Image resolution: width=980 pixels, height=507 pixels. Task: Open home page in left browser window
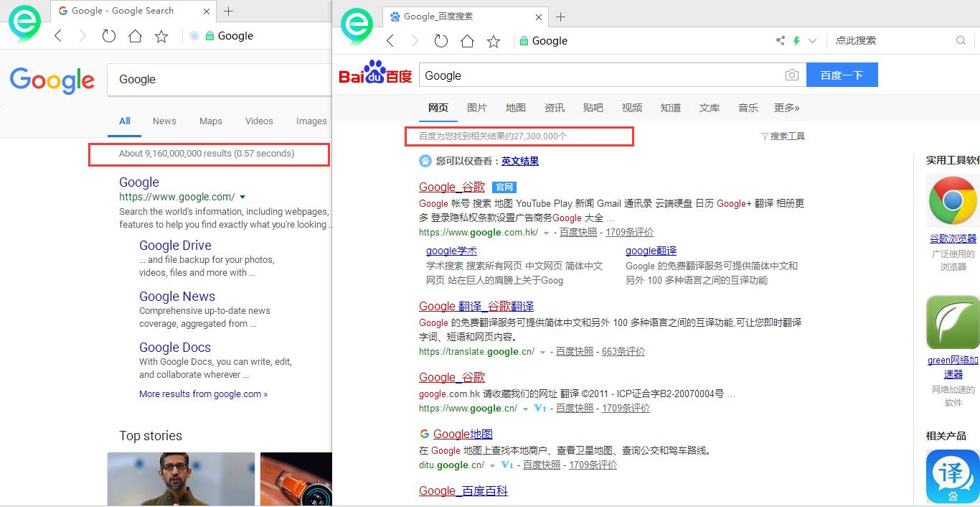point(135,36)
